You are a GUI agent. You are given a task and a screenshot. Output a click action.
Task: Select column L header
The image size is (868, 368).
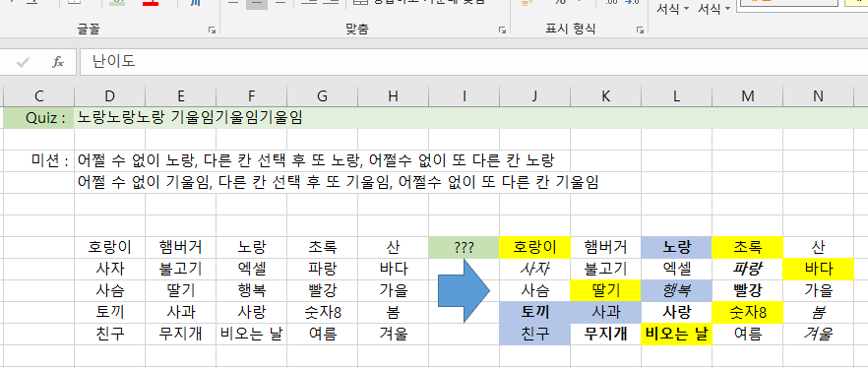tap(676, 96)
